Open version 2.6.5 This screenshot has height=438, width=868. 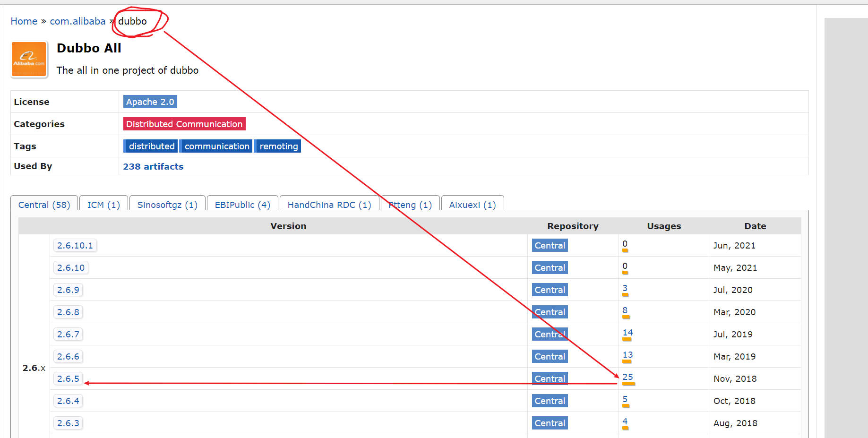[x=68, y=378]
